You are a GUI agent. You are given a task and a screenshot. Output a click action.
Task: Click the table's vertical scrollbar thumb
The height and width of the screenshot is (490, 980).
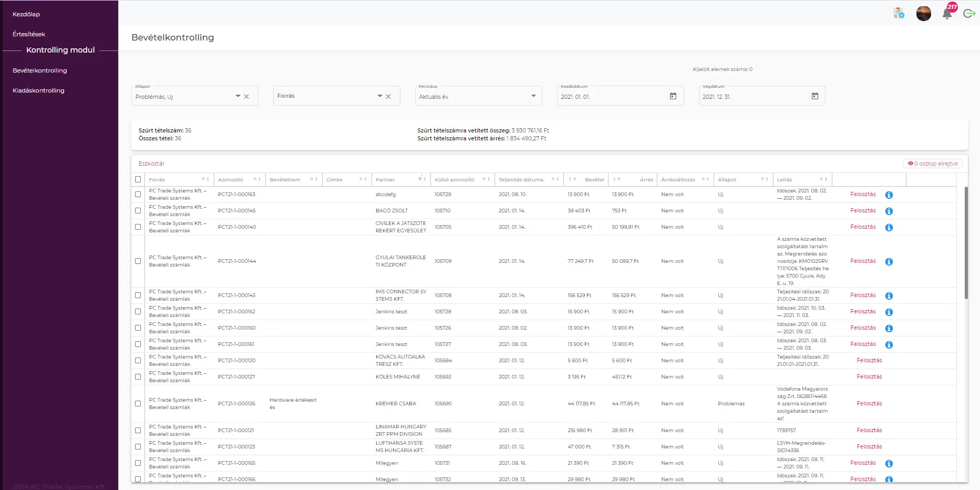tap(966, 243)
